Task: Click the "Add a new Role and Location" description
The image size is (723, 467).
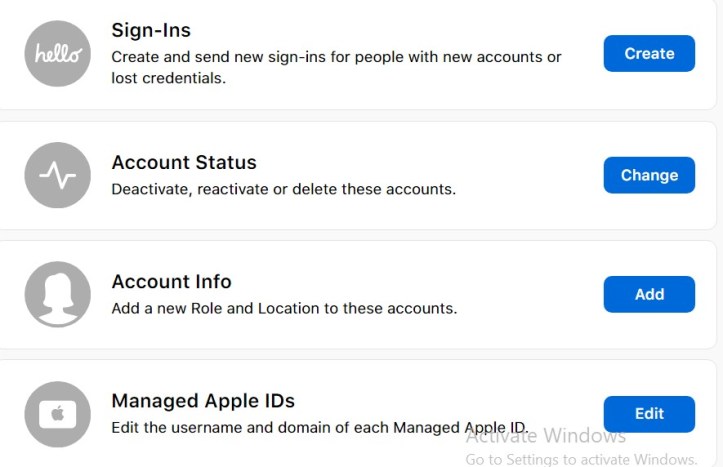Action: coord(284,308)
